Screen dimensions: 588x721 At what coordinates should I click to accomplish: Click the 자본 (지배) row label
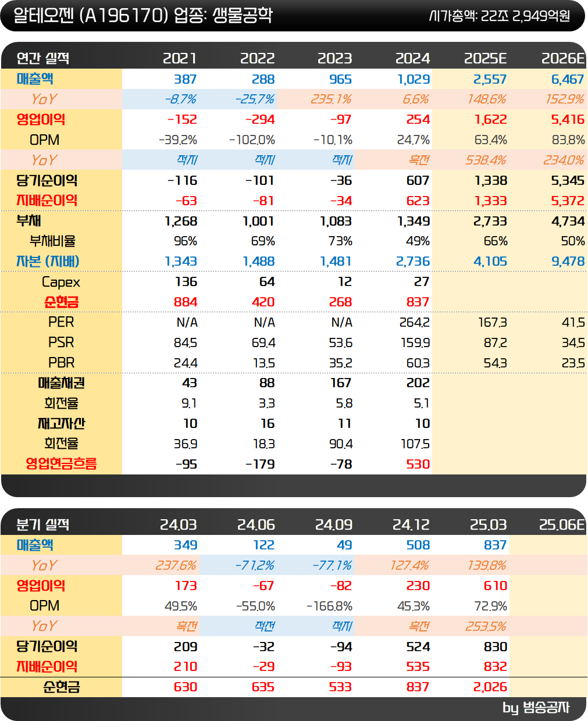click(x=48, y=262)
